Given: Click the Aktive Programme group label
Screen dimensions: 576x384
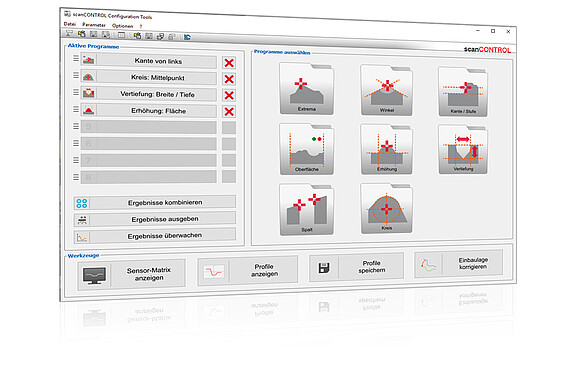Looking at the screenshot, I should 93,46.
